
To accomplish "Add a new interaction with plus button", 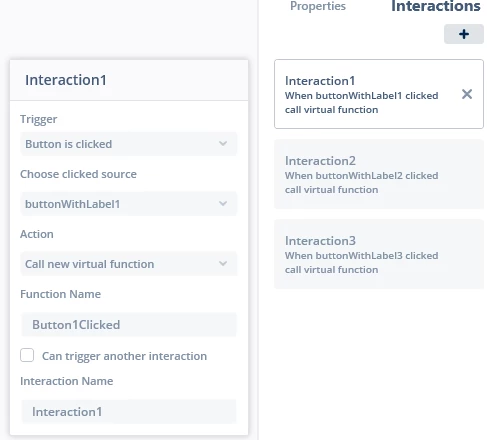I will coord(464,34).
